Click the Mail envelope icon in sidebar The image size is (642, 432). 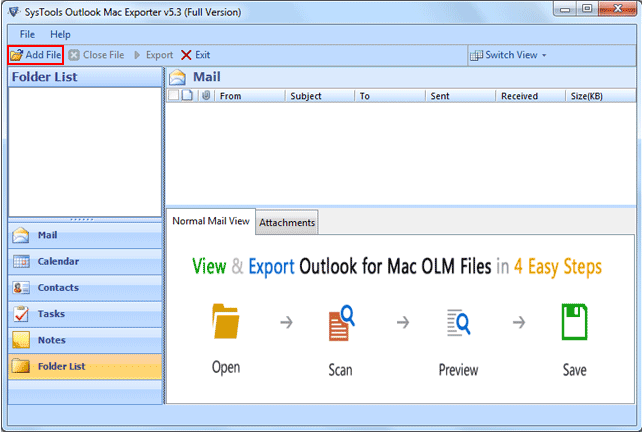pyautogui.click(x=20, y=235)
